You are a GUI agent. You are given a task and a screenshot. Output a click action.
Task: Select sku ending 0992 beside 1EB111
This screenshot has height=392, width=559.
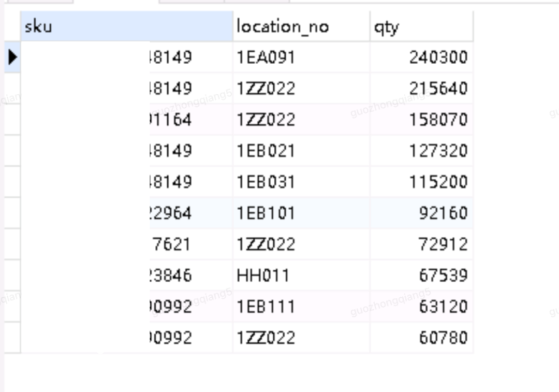click(171, 307)
